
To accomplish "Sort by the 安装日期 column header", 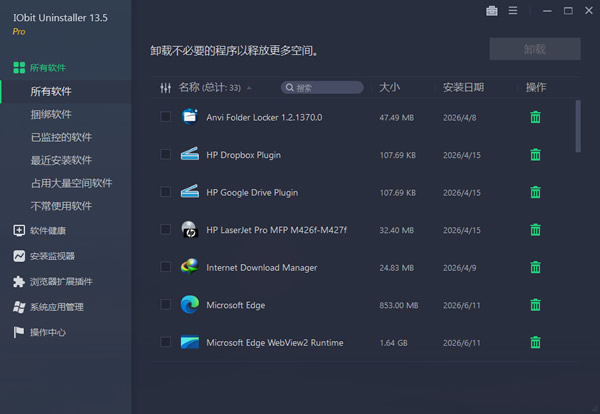I will coord(463,88).
